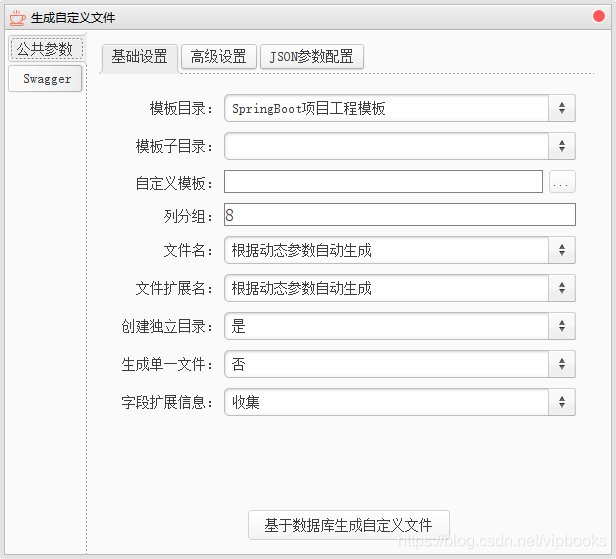This screenshot has width=616, height=559.
Task: Select the 公共参数 side tab
Action: pos(45,49)
